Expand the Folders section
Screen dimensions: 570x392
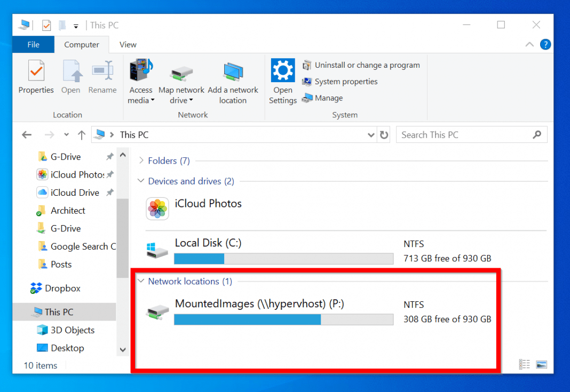point(140,161)
